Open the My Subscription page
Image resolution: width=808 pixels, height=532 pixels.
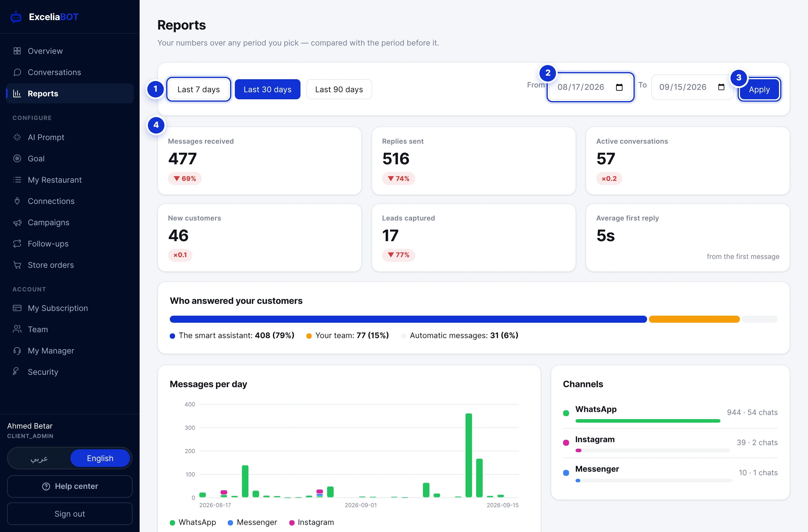click(x=70, y=308)
